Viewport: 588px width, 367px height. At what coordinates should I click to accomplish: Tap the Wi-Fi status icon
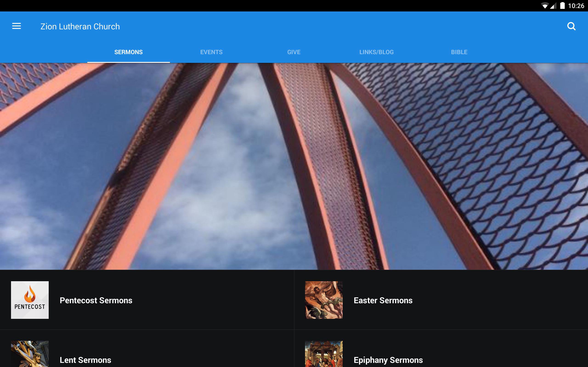click(x=545, y=6)
